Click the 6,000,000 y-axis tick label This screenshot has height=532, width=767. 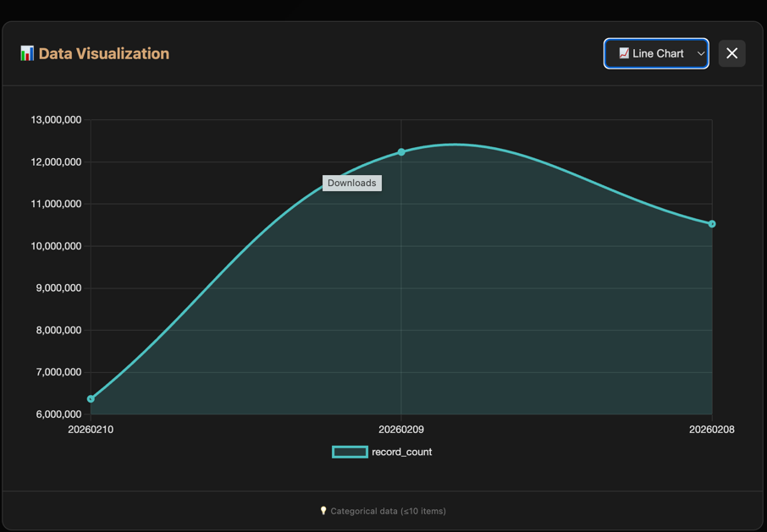(x=54, y=414)
